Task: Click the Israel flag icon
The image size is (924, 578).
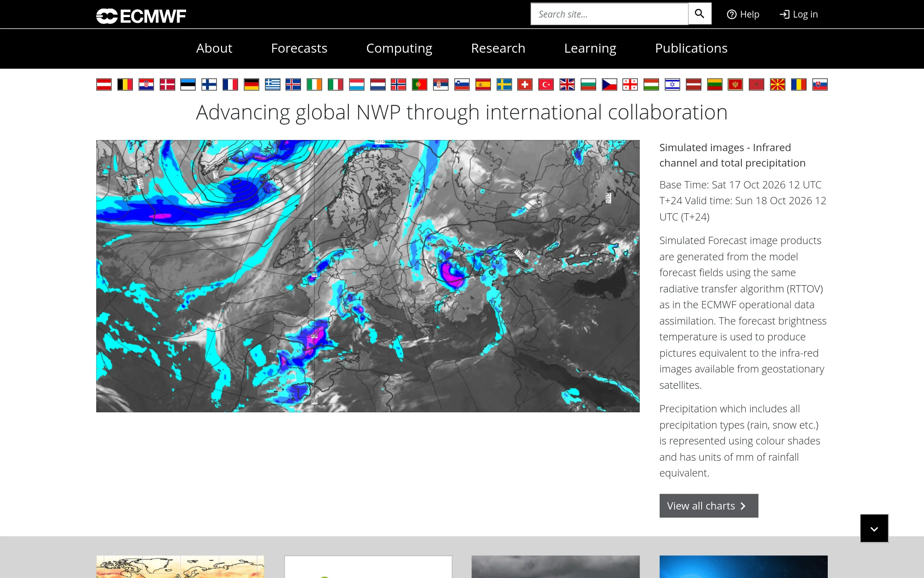Action: [x=672, y=84]
